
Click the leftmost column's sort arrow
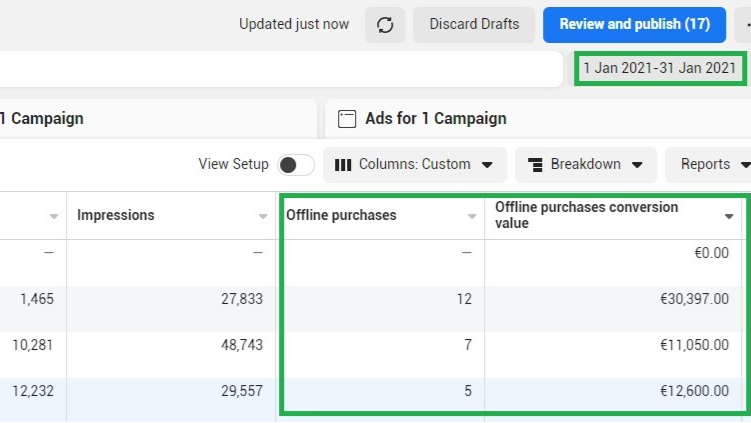[x=54, y=216]
